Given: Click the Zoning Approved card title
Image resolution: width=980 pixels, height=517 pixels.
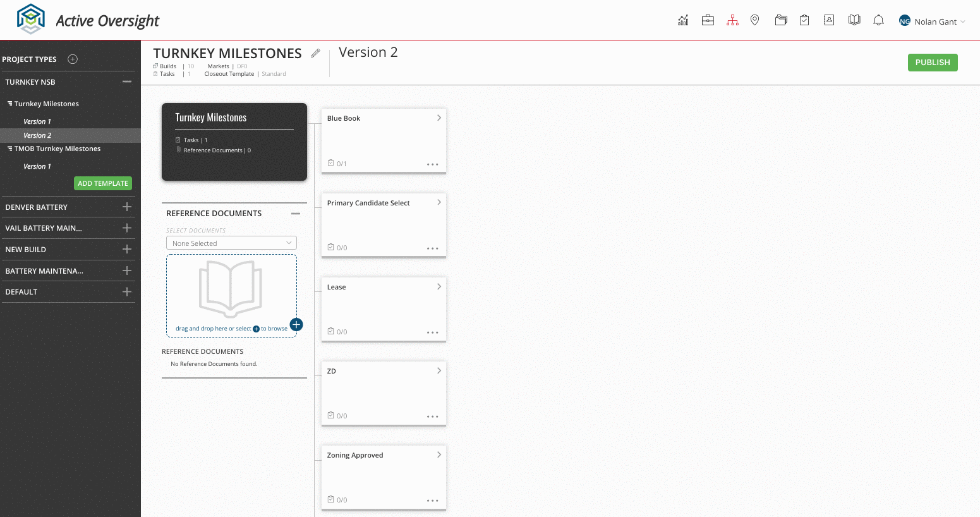Looking at the screenshot, I should tap(355, 455).
